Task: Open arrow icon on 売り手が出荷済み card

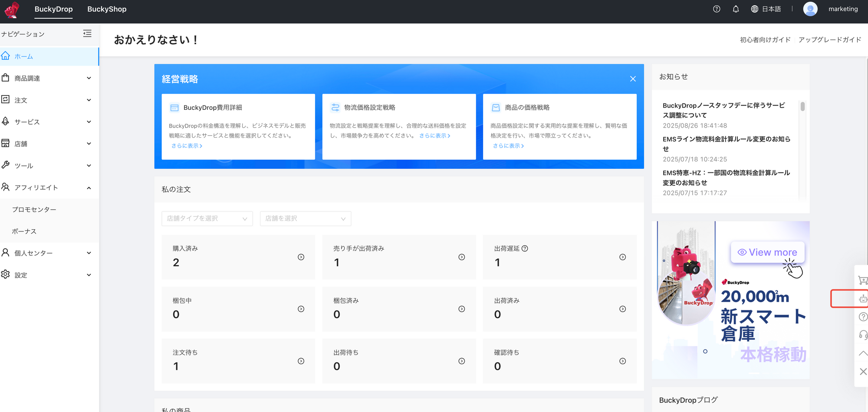Action: (x=462, y=257)
